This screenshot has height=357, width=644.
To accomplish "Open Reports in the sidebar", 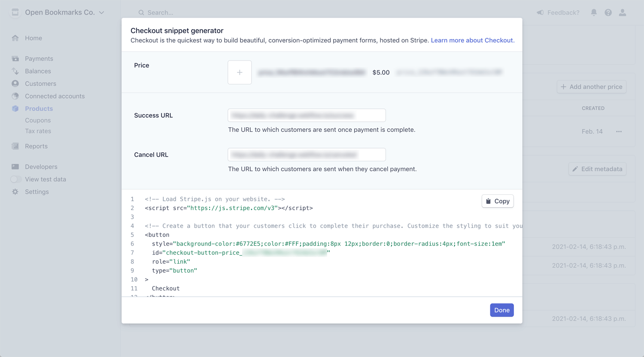I will [36, 146].
